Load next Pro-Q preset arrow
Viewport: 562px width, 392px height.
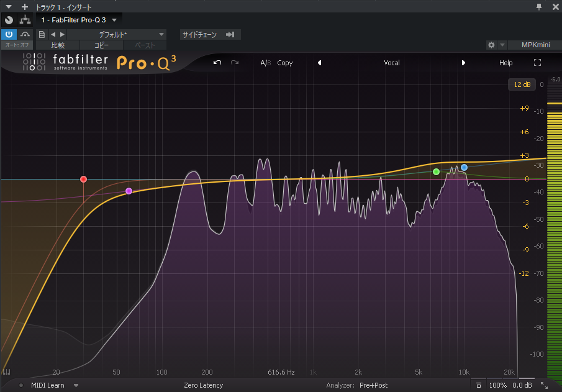pos(463,63)
